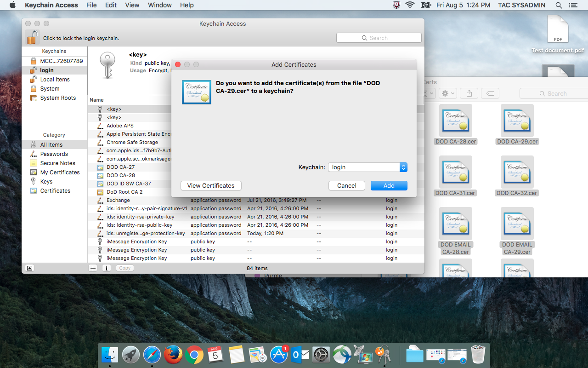Select DOD CA-31.cer file in Finder
The height and width of the screenshot is (368, 588).
point(455,176)
